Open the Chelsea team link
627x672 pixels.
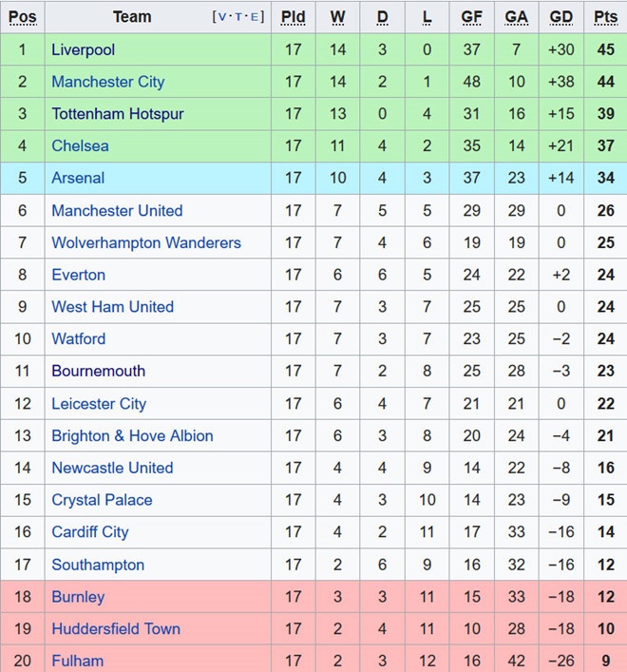pyautogui.click(x=80, y=146)
